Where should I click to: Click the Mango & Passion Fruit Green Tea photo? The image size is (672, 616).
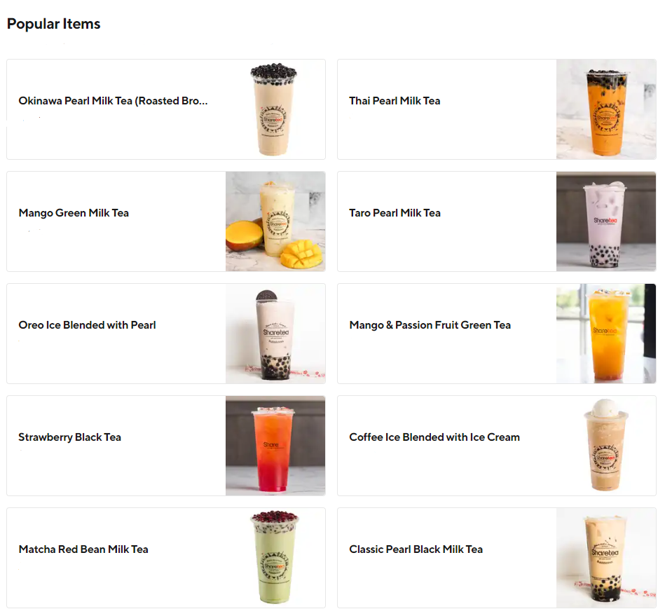click(x=606, y=334)
